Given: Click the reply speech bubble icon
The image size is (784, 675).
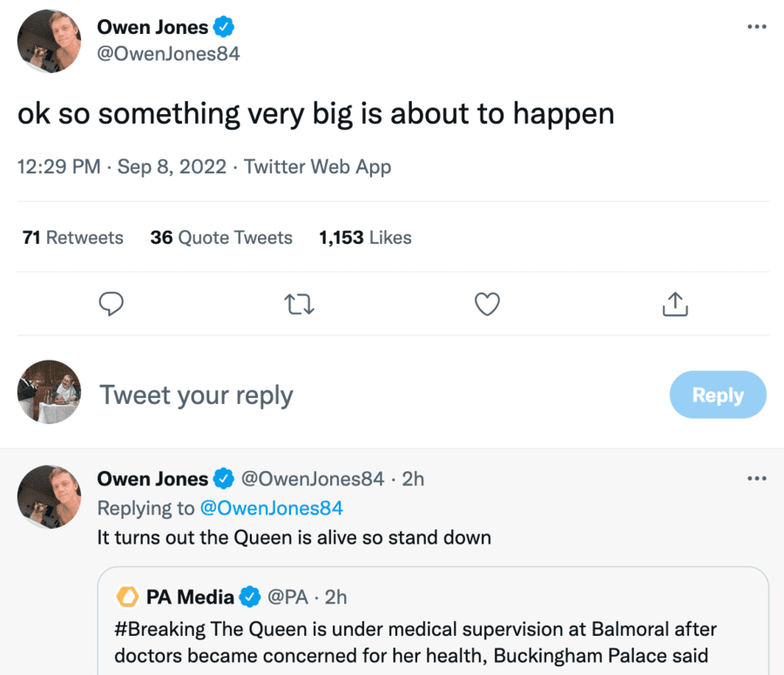Looking at the screenshot, I should click(x=111, y=303).
